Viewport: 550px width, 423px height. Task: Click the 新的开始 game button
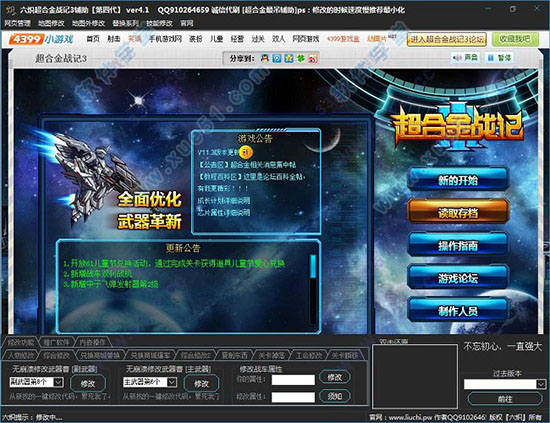pos(458,180)
